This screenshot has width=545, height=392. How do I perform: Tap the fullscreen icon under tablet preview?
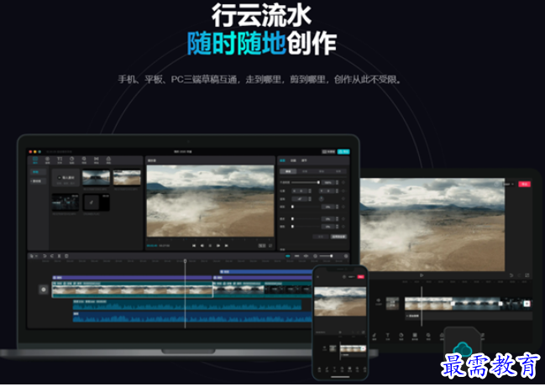[x=527, y=275]
